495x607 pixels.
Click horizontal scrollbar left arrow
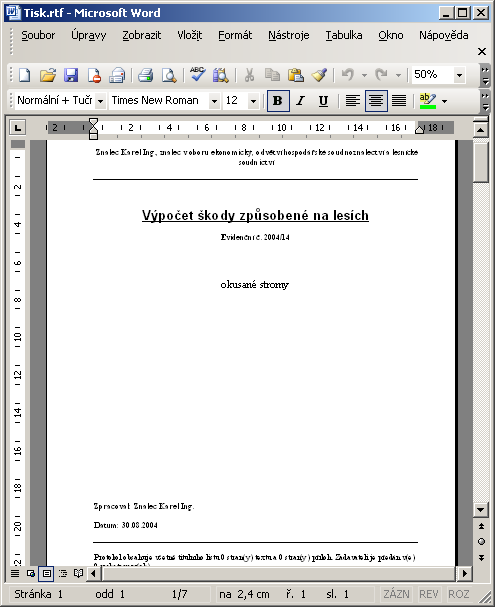pos(93,573)
